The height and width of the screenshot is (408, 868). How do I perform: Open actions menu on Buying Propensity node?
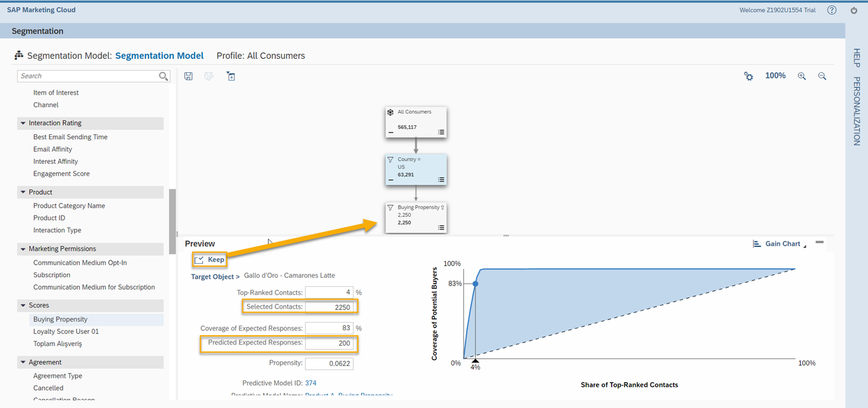click(x=441, y=227)
